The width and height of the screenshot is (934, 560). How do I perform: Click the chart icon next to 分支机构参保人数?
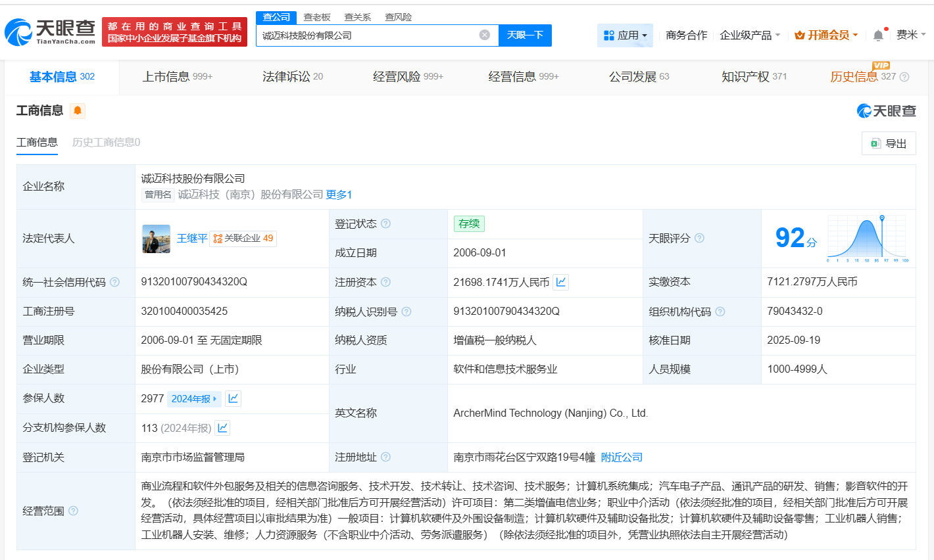(x=222, y=428)
